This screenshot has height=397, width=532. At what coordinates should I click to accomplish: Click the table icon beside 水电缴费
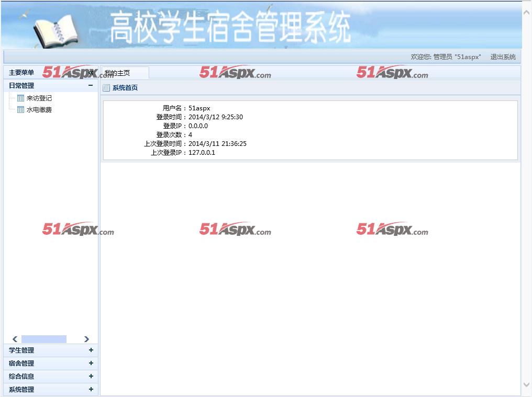pos(21,109)
